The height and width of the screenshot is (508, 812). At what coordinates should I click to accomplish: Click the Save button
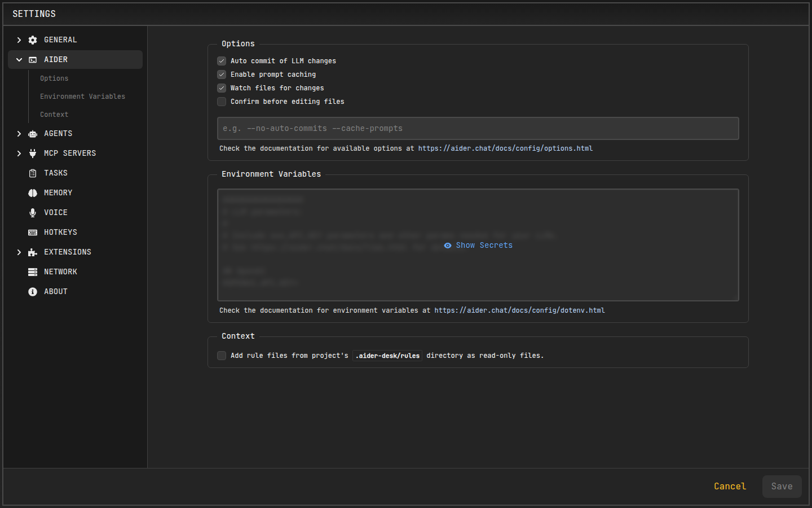click(782, 487)
